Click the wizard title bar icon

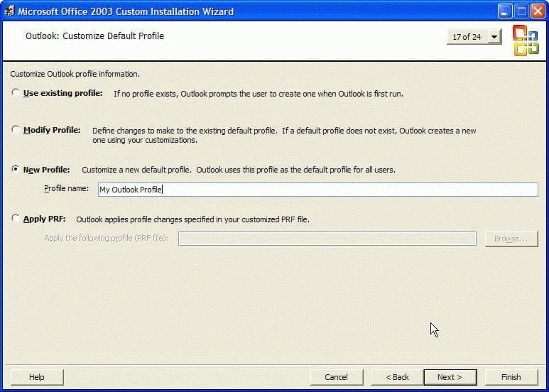[x=9, y=11]
